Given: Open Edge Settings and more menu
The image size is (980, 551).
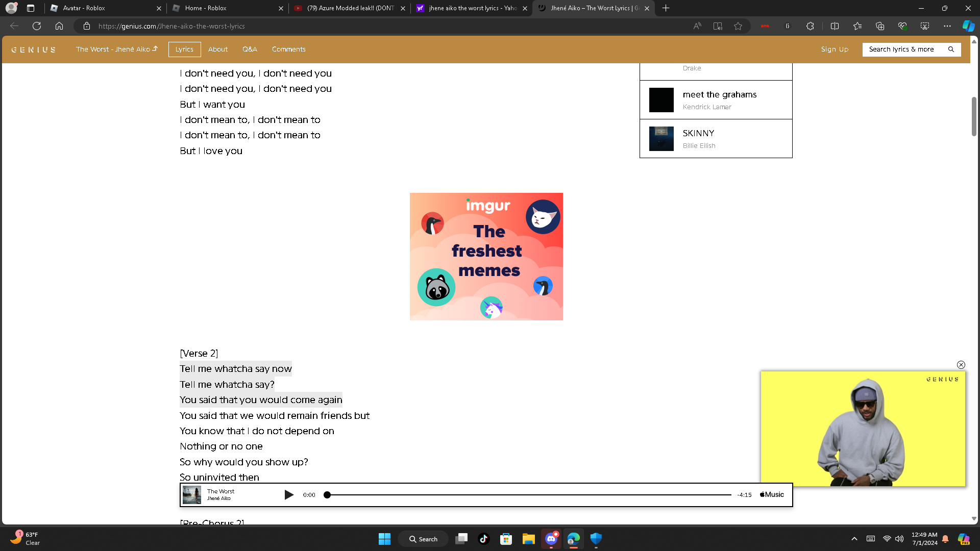Looking at the screenshot, I should (947, 26).
